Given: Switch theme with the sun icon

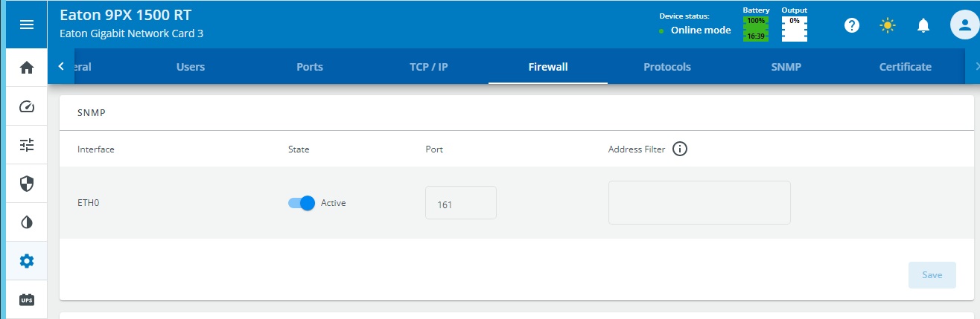Looking at the screenshot, I should pyautogui.click(x=888, y=25).
